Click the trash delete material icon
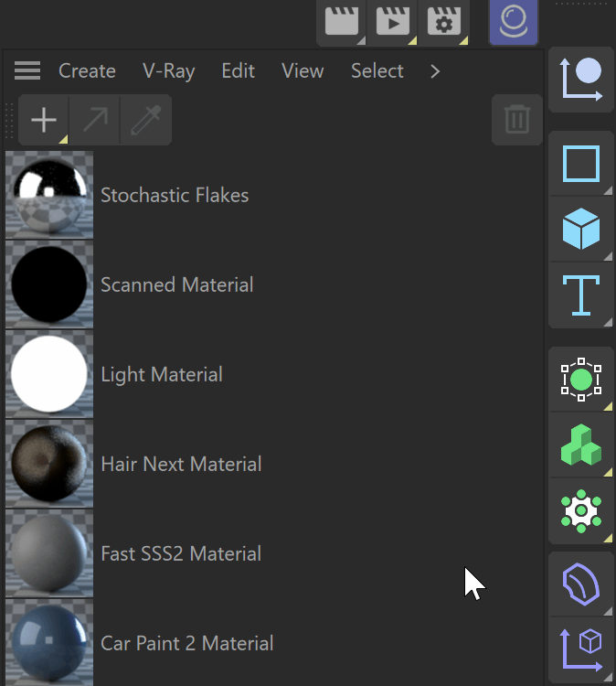 tap(517, 120)
